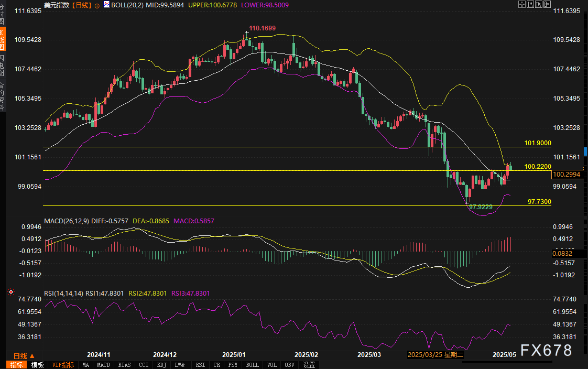Select the VOL indicator button
Screen dimensions: 588x369
[x=272, y=365]
